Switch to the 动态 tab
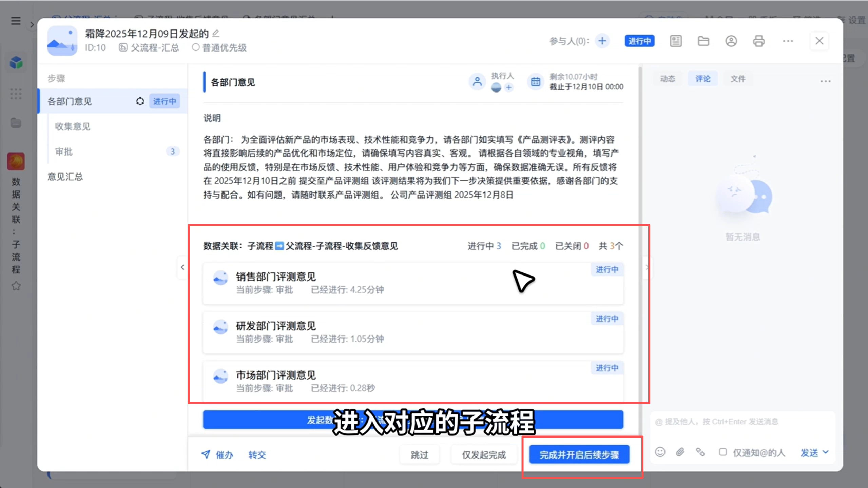 point(668,79)
